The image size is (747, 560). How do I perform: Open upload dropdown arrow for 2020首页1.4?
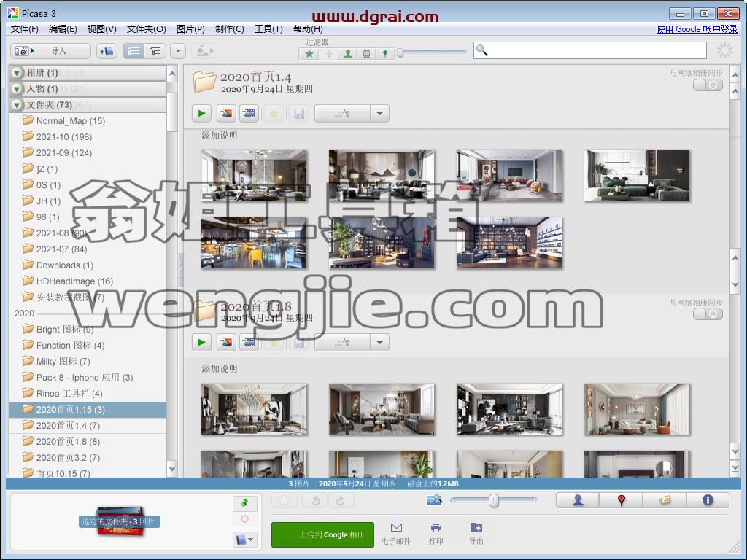[x=379, y=113]
